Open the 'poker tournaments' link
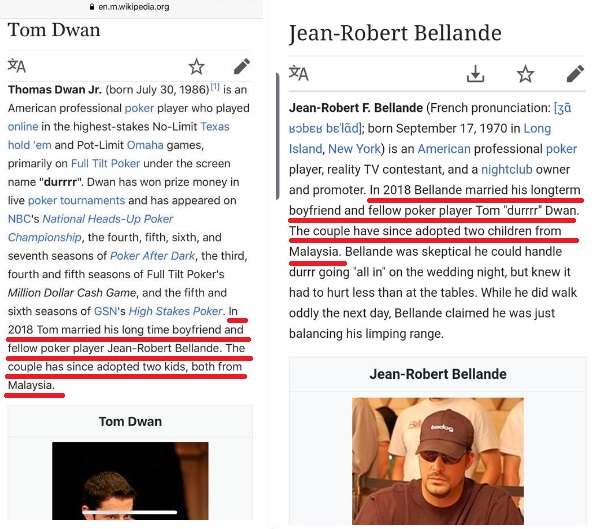 click(x=76, y=201)
